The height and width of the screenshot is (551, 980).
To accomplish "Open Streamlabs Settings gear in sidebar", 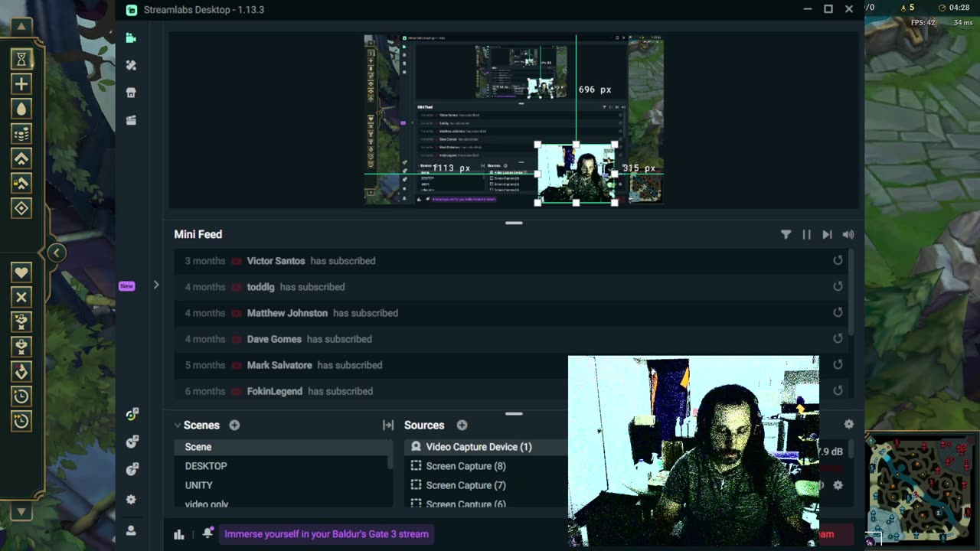I will click(x=131, y=500).
